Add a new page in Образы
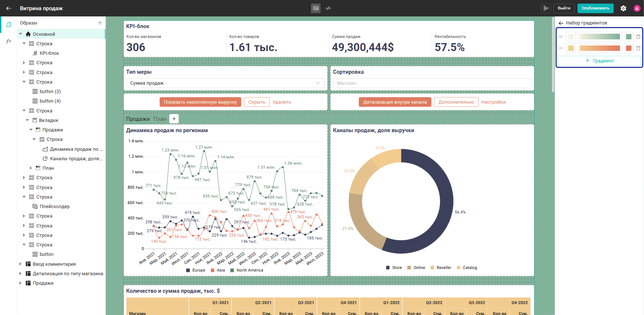This screenshot has width=644, height=315. pos(100,23)
